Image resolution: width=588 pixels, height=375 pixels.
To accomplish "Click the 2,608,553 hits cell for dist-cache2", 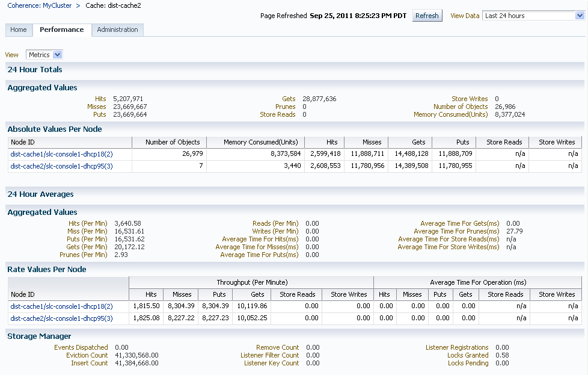I will tap(325, 166).
